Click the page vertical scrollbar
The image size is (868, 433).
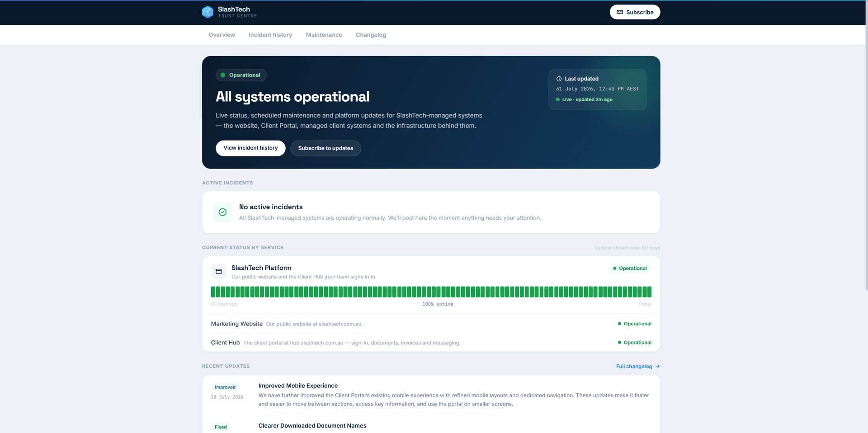tap(866, 145)
